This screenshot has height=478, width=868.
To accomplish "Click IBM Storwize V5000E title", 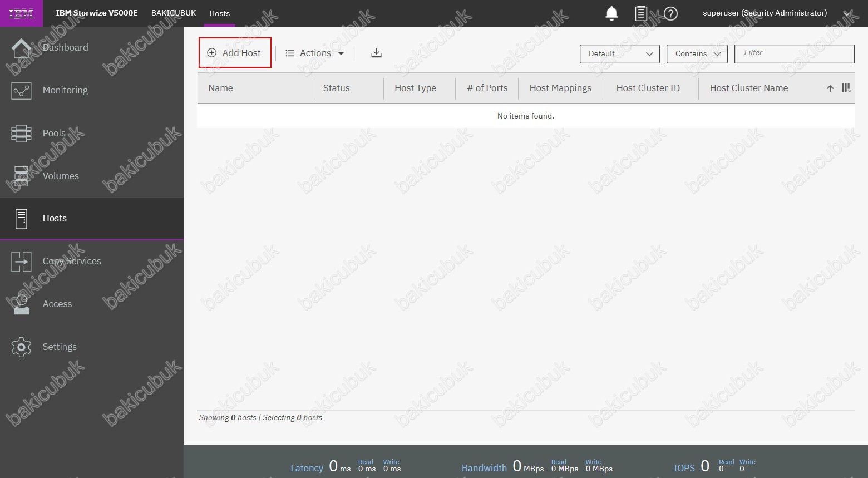I will click(97, 13).
